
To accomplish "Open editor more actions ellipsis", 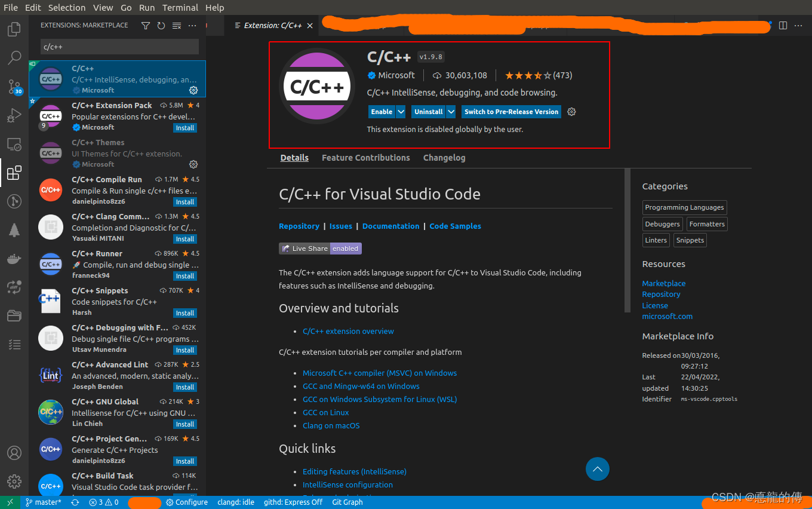I will (799, 25).
